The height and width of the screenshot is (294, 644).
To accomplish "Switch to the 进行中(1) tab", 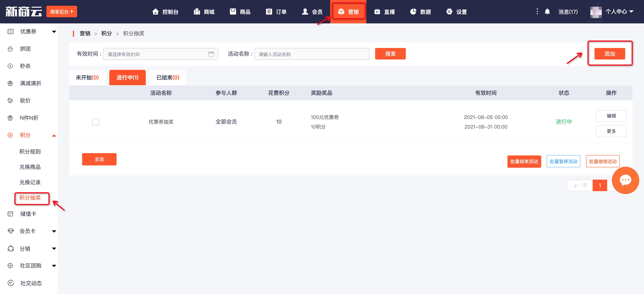I will [x=128, y=78].
